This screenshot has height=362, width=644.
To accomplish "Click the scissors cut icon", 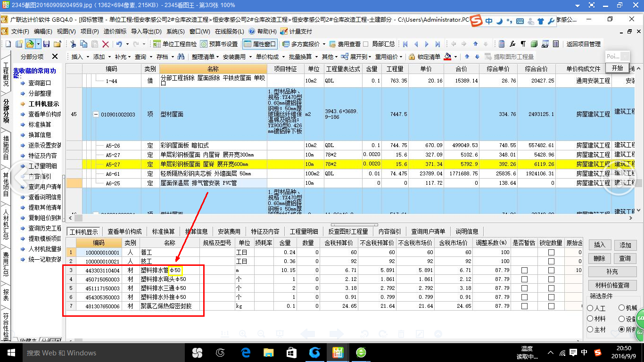I will 73,44.
